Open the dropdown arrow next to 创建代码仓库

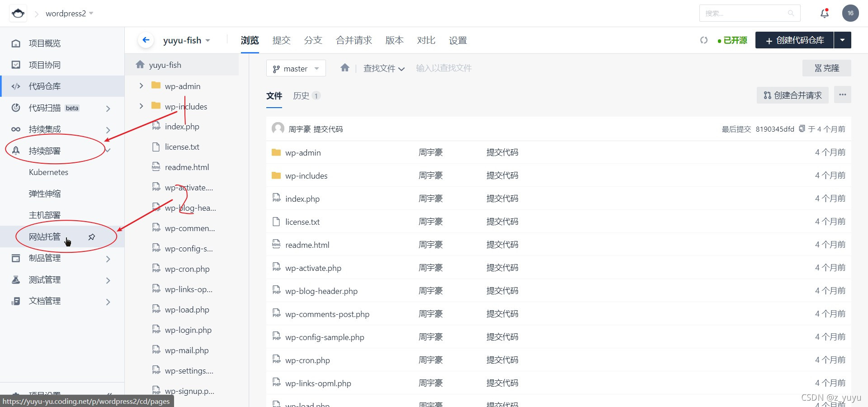pos(842,40)
